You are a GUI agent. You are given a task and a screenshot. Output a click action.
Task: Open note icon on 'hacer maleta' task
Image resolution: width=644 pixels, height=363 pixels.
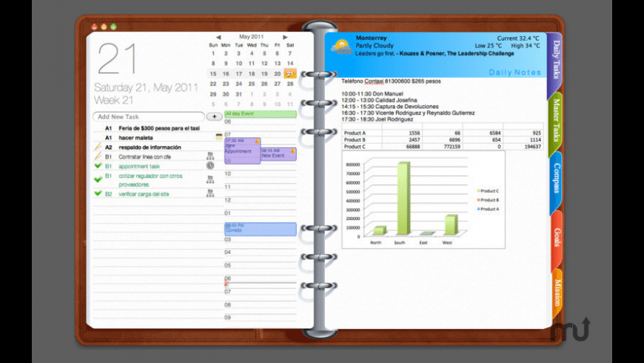point(219,137)
